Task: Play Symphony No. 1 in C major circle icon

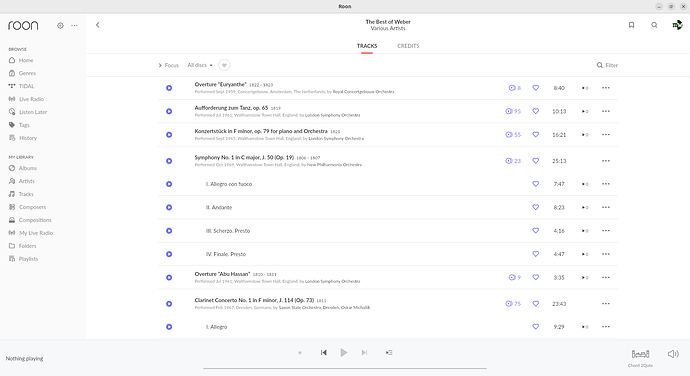Action: 169,161
